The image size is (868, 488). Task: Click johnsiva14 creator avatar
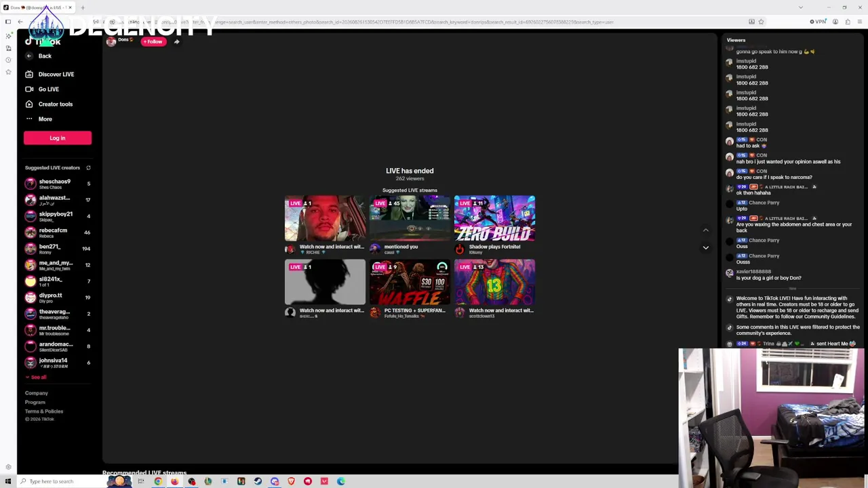pos(31,363)
